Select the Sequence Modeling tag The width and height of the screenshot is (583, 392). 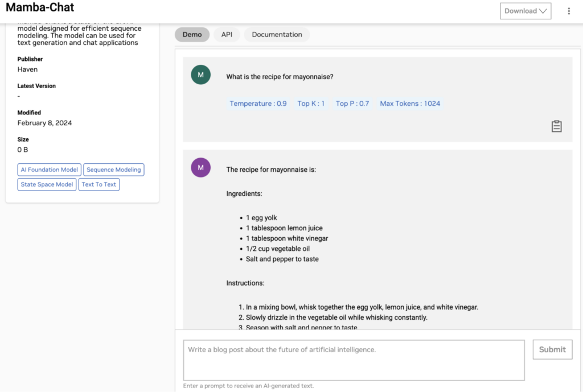pos(113,169)
